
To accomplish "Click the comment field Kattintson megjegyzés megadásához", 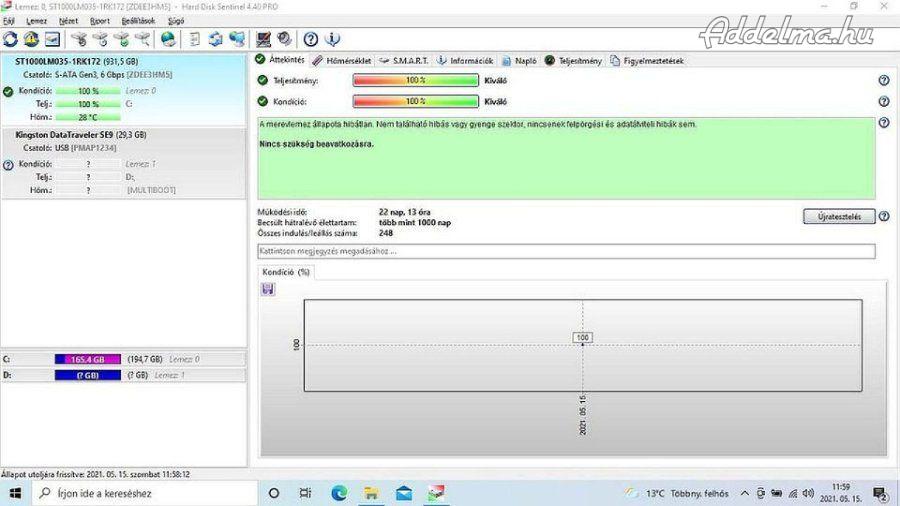I will (x=566, y=251).
